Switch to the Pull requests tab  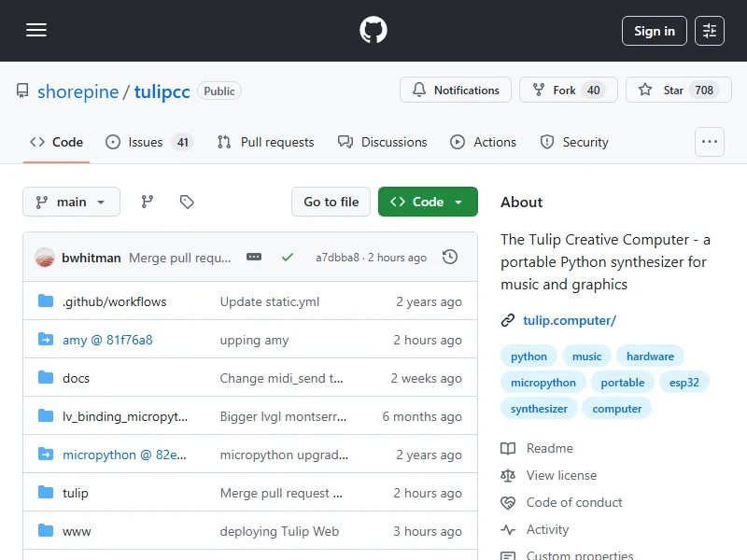click(266, 142)
